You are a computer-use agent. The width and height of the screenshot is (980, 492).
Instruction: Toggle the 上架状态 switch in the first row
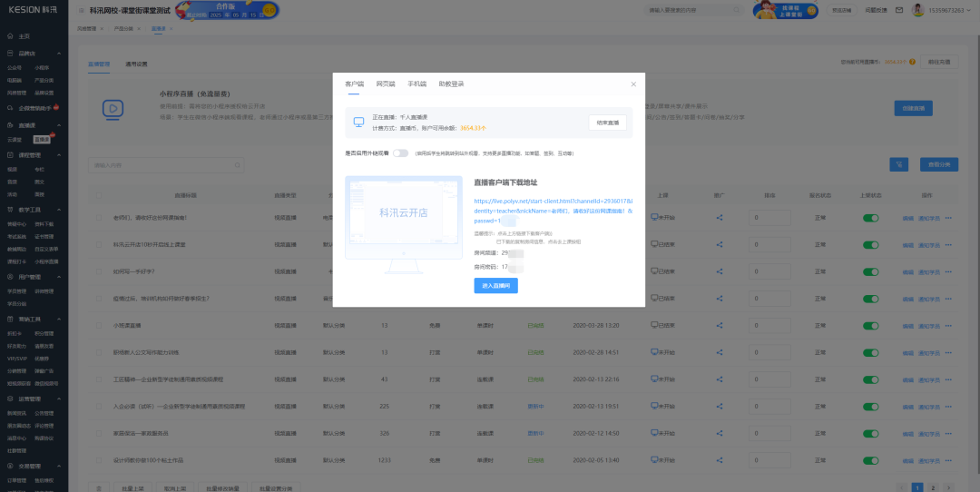(871, 218)
